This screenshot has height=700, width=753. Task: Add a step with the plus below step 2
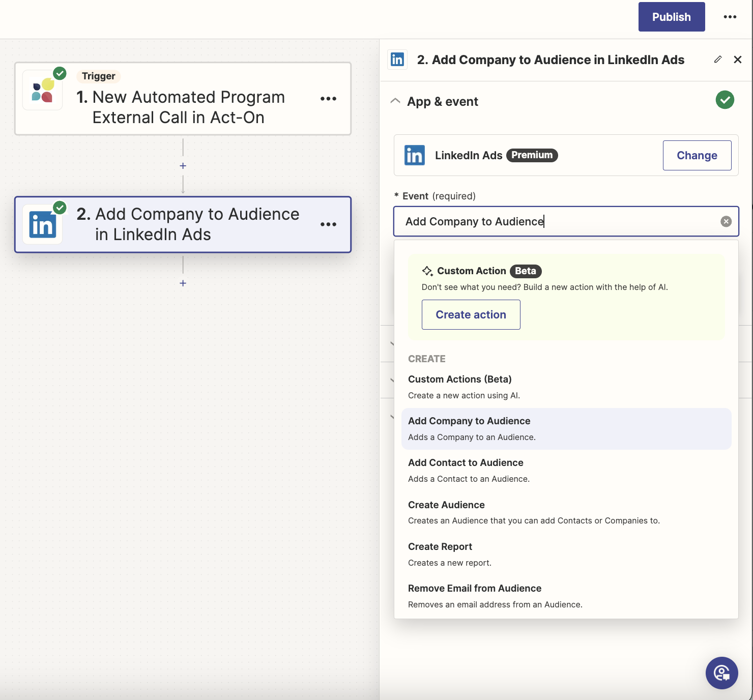[183, 283]
